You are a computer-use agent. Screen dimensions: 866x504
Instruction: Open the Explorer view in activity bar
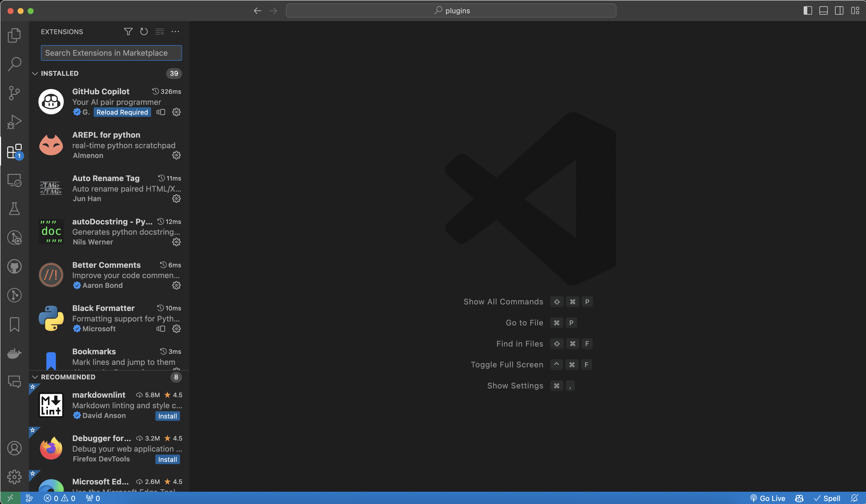tap(14, 35)
